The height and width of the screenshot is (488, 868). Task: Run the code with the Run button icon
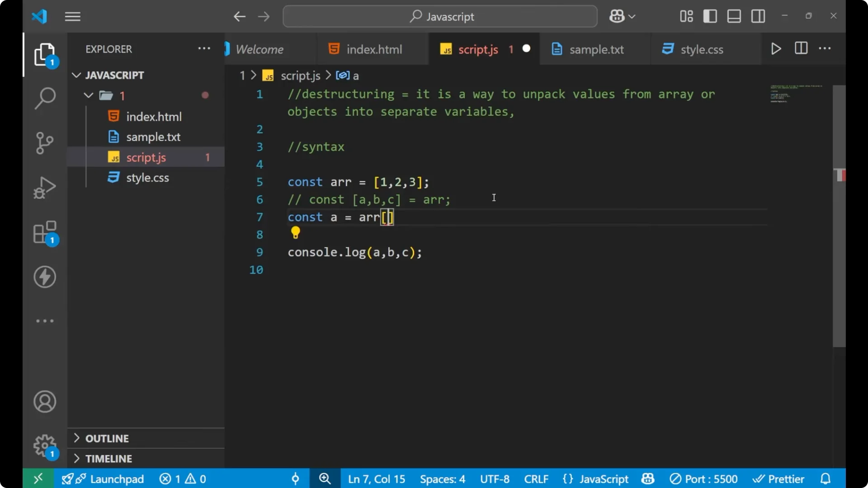tap(776, 49)
